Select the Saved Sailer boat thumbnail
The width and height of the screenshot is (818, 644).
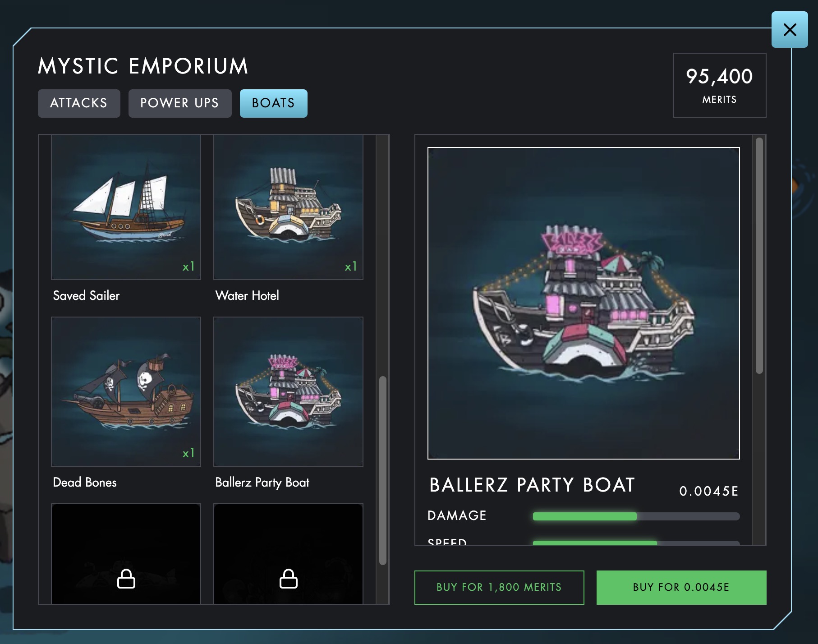pyautogui.click(x=126, y=207)
